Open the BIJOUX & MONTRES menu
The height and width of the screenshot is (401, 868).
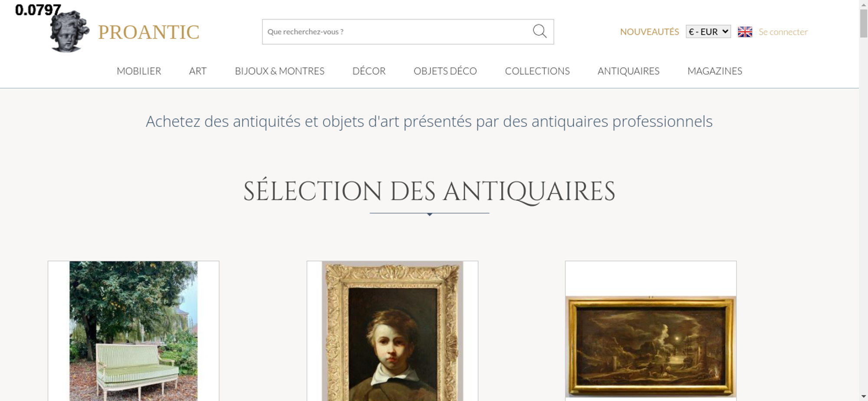click(x=279, y=71)
